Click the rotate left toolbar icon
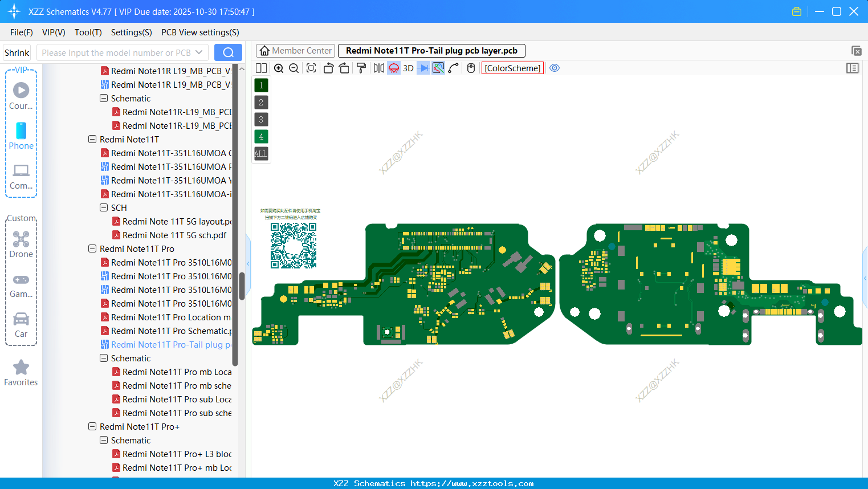Viewport: 868px width, 489px height. (328, 68)
